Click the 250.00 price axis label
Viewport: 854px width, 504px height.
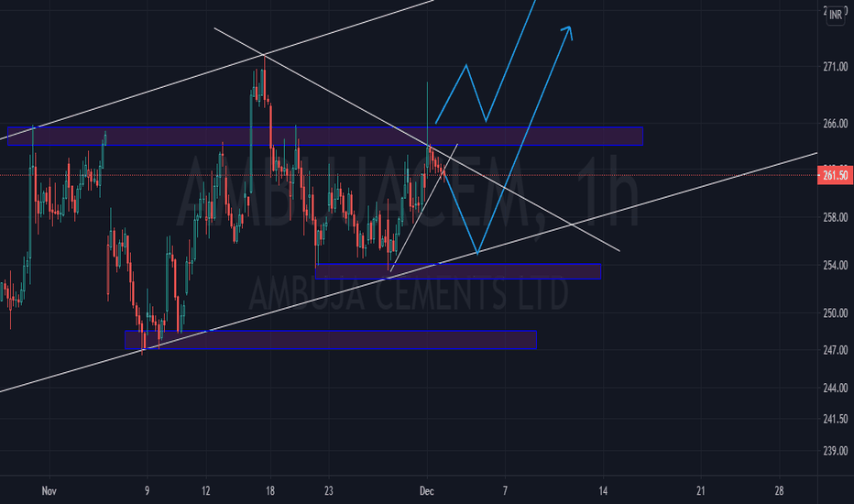point(835,313)
